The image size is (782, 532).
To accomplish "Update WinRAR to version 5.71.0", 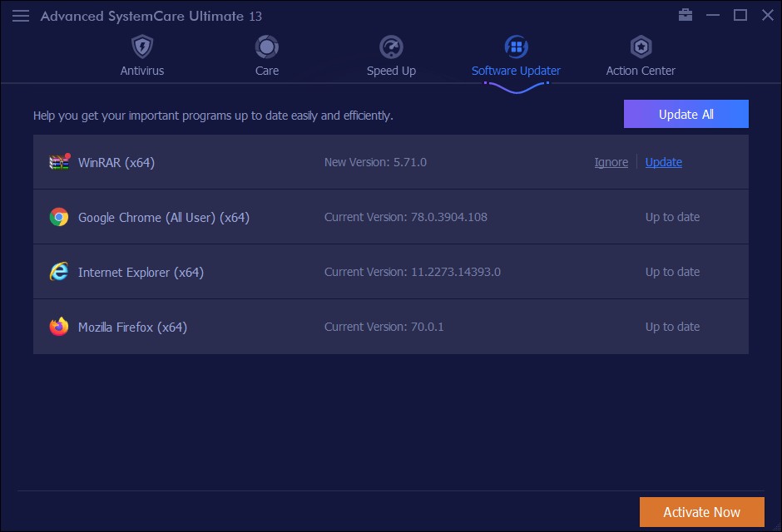I will click(663, 161).
